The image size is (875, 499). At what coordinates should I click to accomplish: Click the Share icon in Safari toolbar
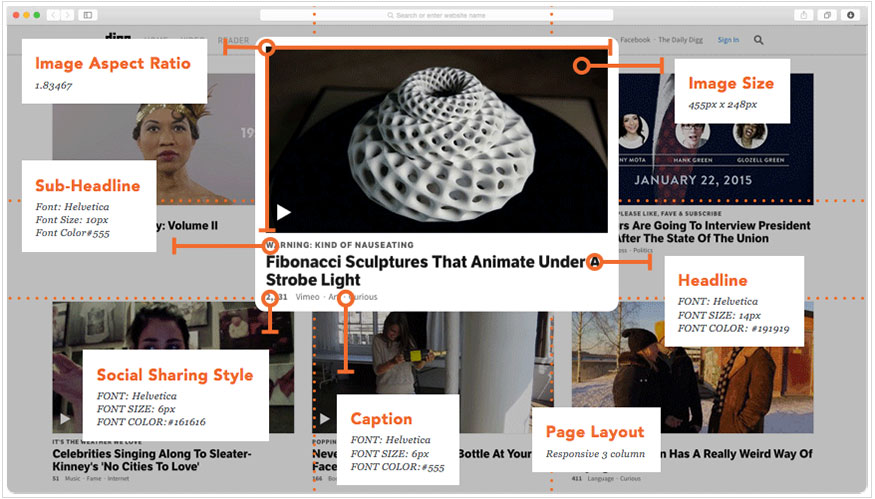804,15
